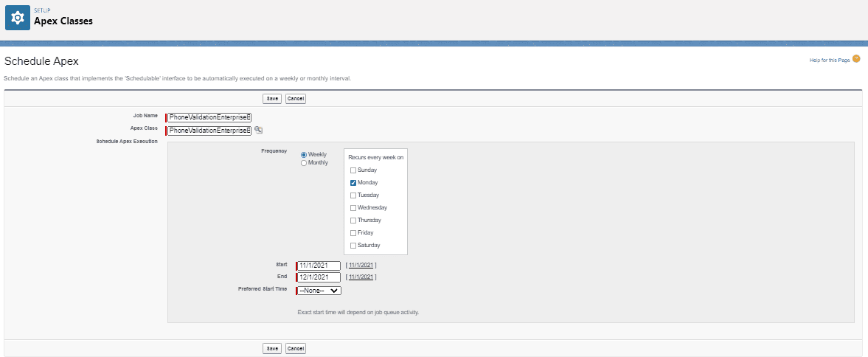
Task: Click the help question mark icon
Action: (x=856, y=59)
